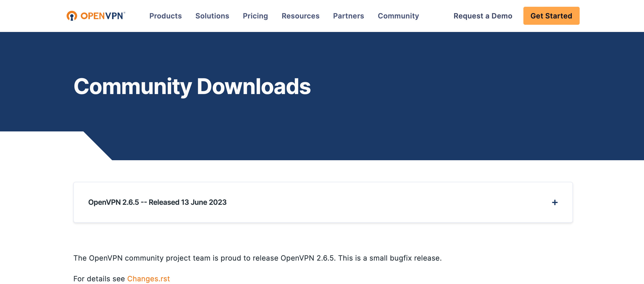644x284 pixels.
Task: Open the Partners menu
Action: 348,16
